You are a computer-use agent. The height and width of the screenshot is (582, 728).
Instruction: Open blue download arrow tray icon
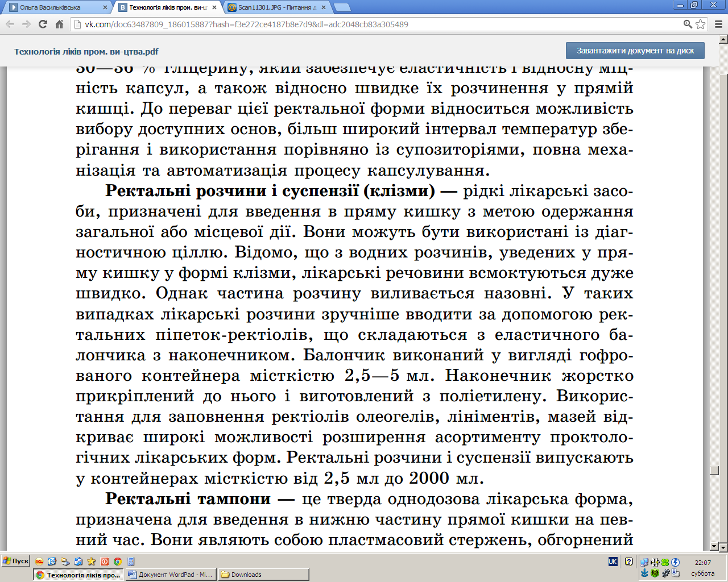pos(644,573)
